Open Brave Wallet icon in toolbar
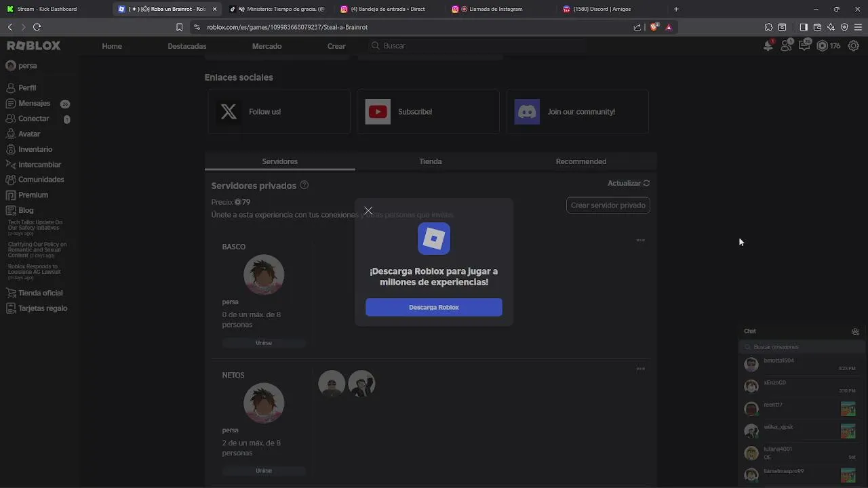Image resolution: width=868 pixels, height=488 pixels. (817, 27)
